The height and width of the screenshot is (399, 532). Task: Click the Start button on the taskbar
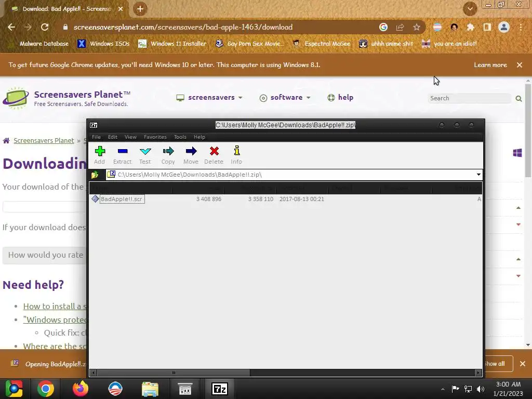[x=14, y=389]
